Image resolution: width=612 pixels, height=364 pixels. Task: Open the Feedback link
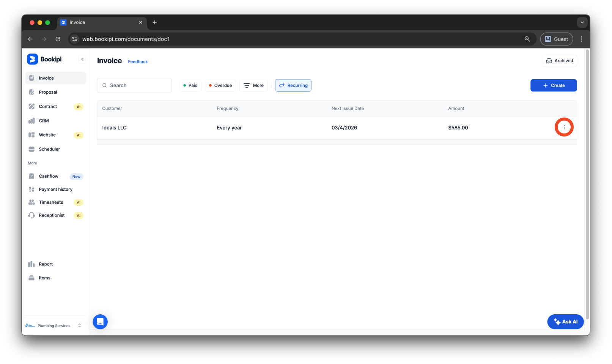(137, 61)
